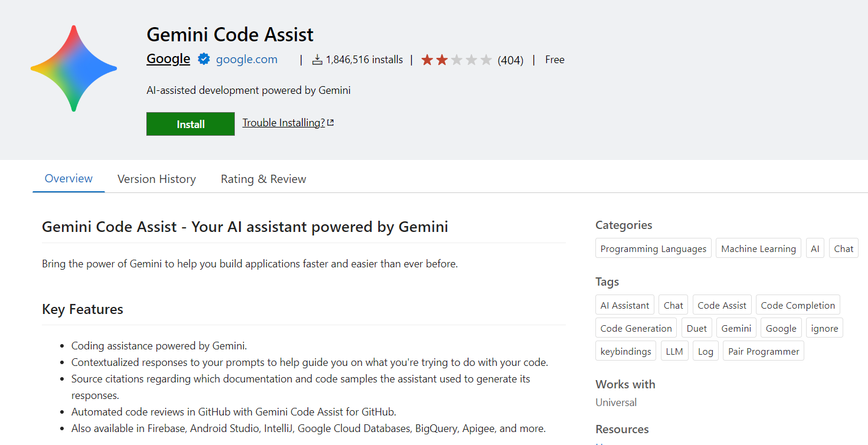Click the keybindings tag
868x445 pixels.
[626, 351]
